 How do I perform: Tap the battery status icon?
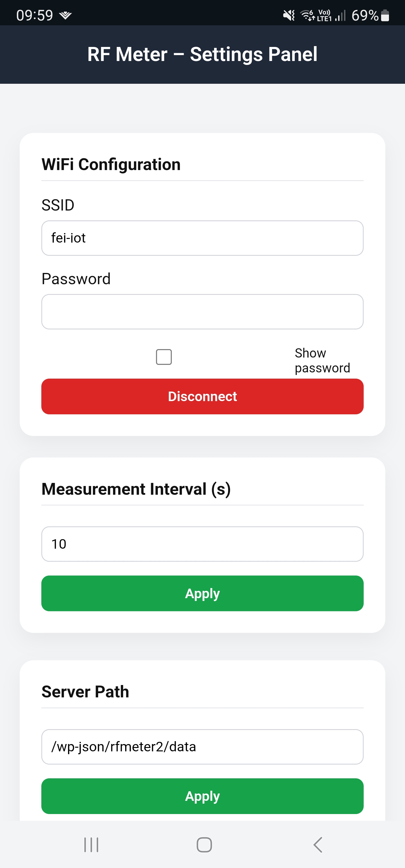coord(385,15)
